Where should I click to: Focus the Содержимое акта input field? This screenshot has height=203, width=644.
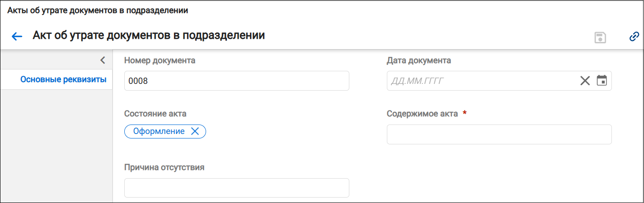point(499,134)
